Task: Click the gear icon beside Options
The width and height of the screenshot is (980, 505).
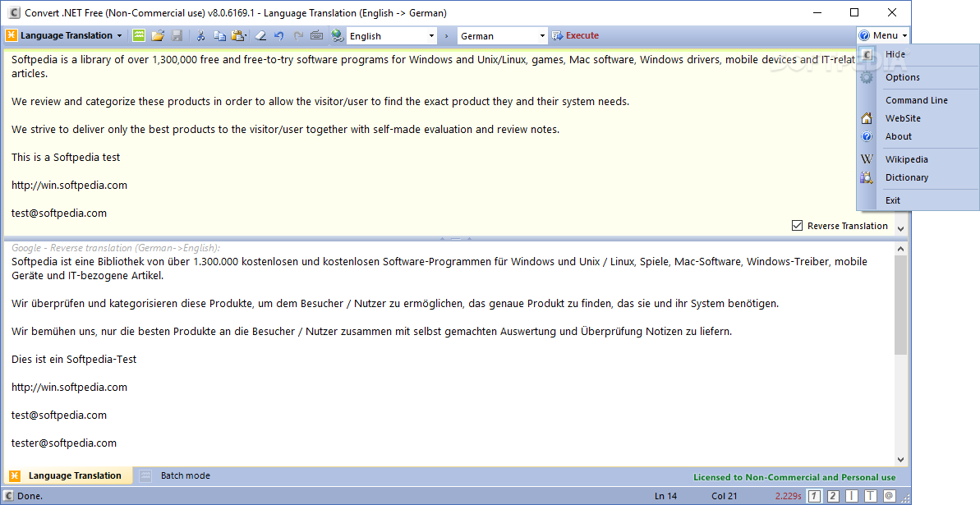Action: point(867,77)
